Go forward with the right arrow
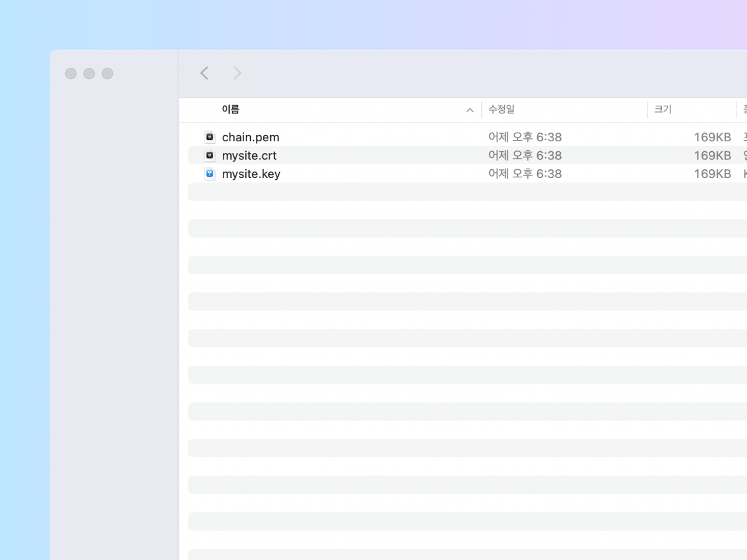Image resolution: width=747 pixels, height=560 pixels. [237, 73]
